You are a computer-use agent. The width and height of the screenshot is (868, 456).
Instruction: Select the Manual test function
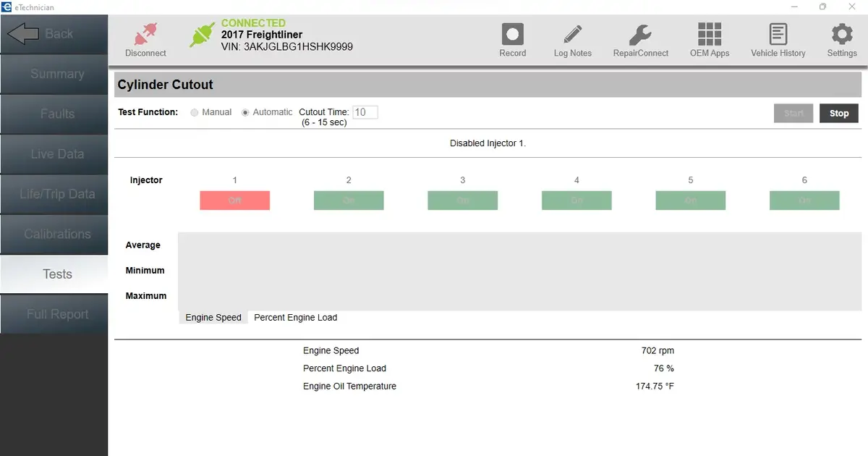[195, 112]
